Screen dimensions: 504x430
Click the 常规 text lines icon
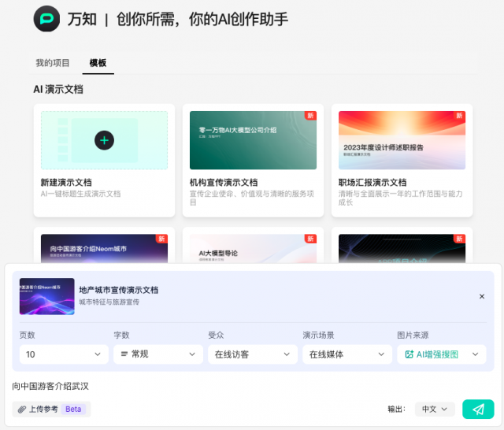(x=124, y=354)
